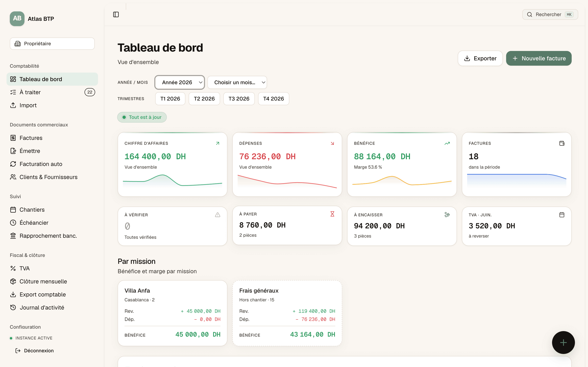Open the Choisir un mois dropdown

[x=237, y=82]
